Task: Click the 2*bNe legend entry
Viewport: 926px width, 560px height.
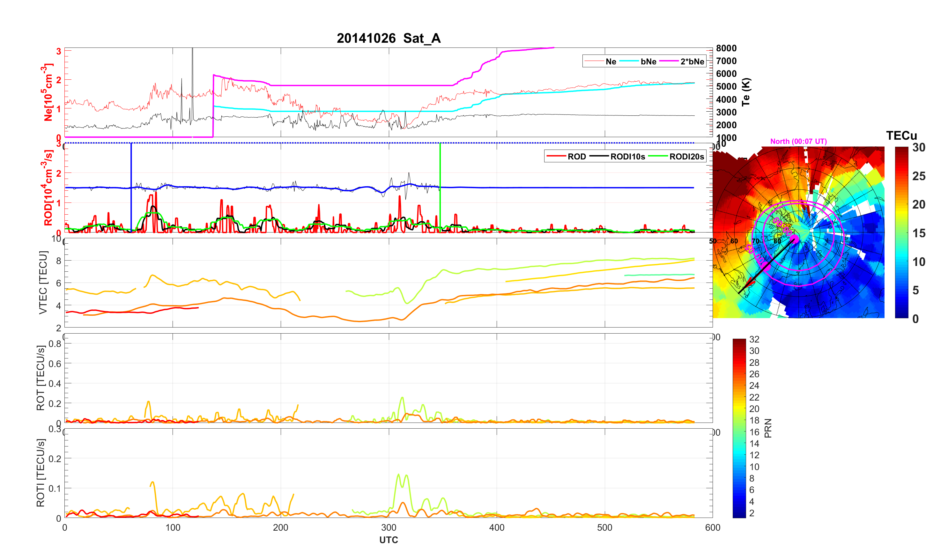Action: 692,61
